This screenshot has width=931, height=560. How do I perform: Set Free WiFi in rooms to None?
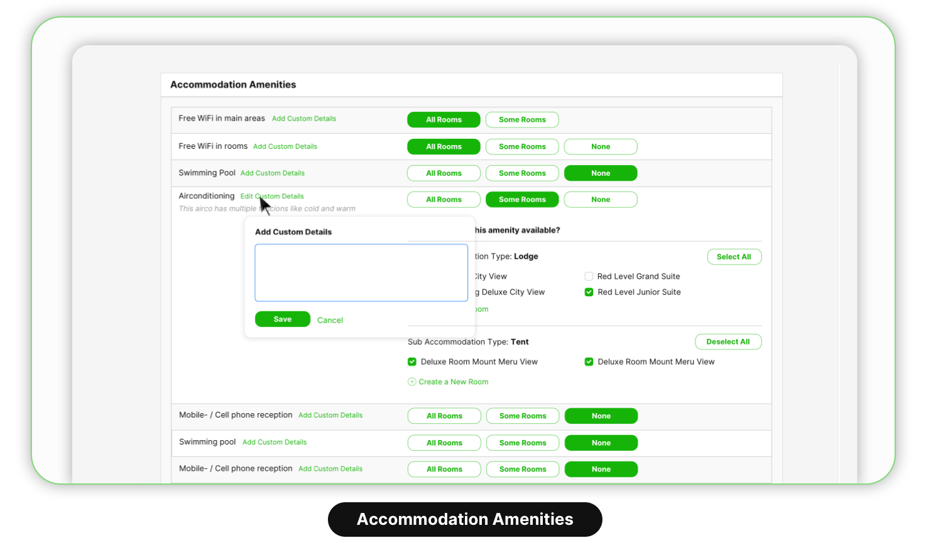pos(601,147)
